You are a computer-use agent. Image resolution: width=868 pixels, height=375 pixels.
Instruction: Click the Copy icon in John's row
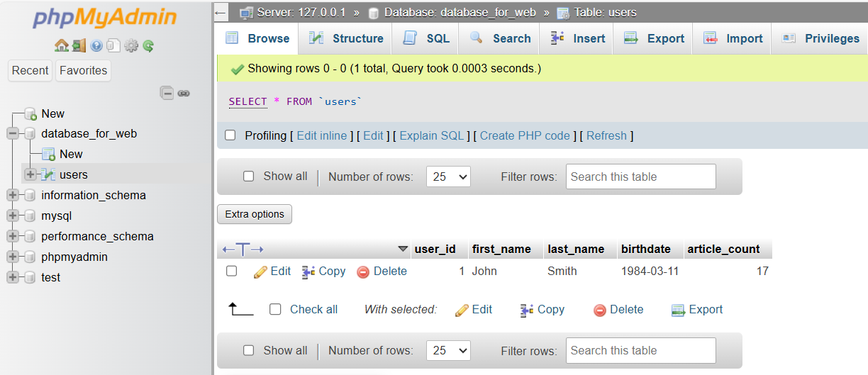coord(308,272)
